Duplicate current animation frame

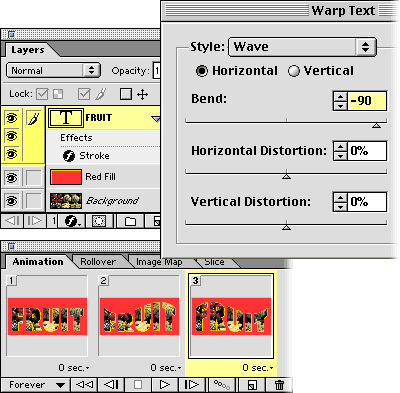click(x=252, y=385)
